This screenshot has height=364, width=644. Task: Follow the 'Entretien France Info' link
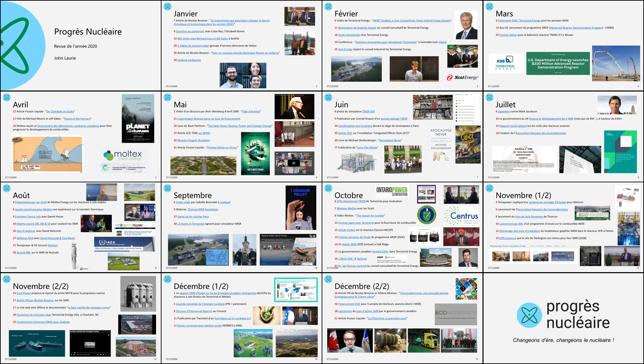coord(28,217)
